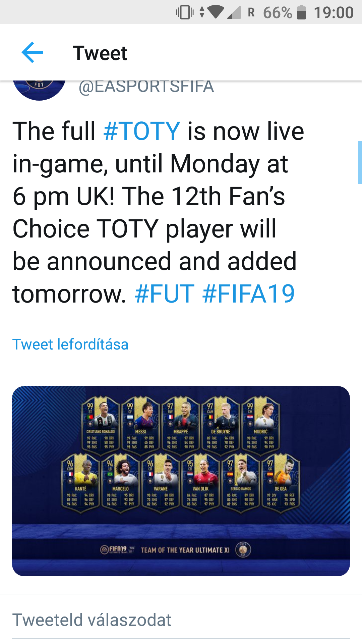Open the #TOTY hashtag

tap(142, 131)
